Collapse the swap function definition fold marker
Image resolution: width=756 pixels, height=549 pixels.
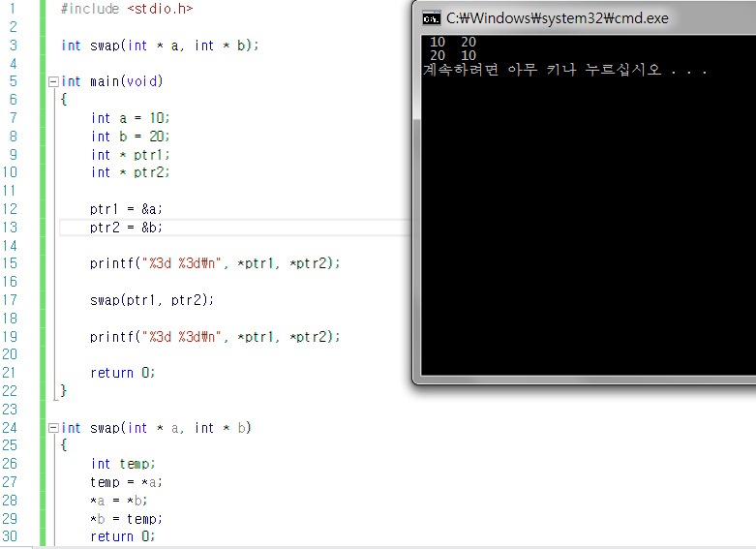[53, 428]
